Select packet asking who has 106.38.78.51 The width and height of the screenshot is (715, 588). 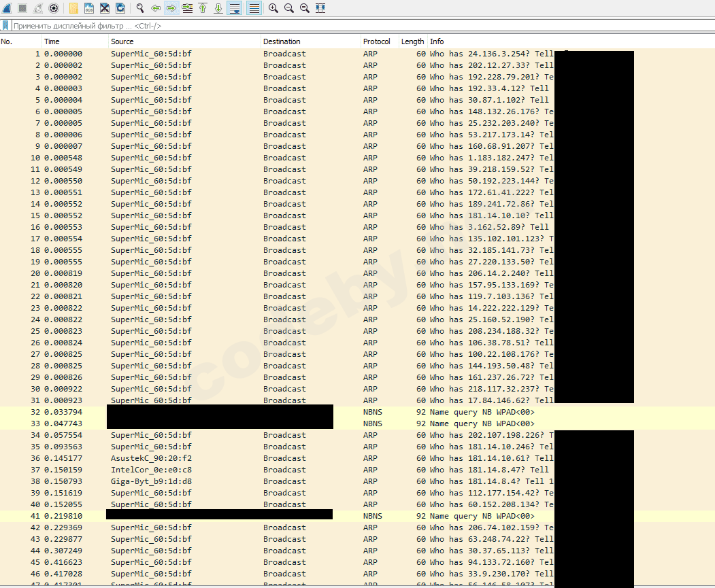point(358,343)
